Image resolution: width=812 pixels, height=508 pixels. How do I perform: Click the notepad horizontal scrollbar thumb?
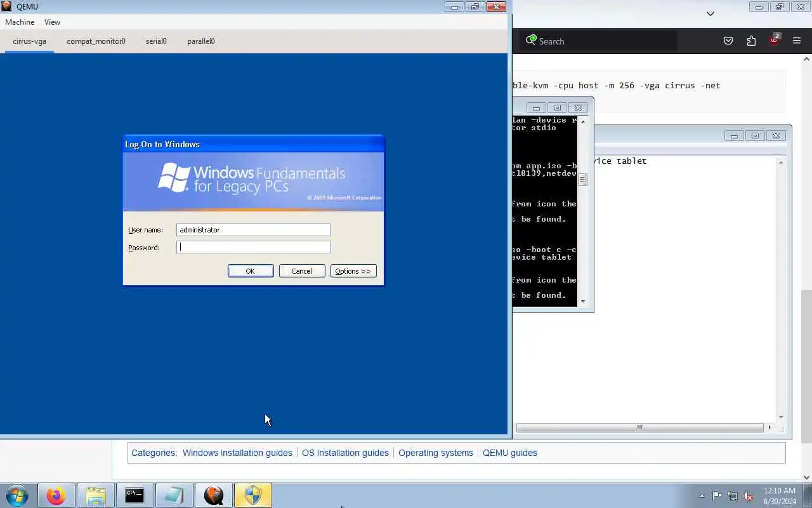coord(640,427)
